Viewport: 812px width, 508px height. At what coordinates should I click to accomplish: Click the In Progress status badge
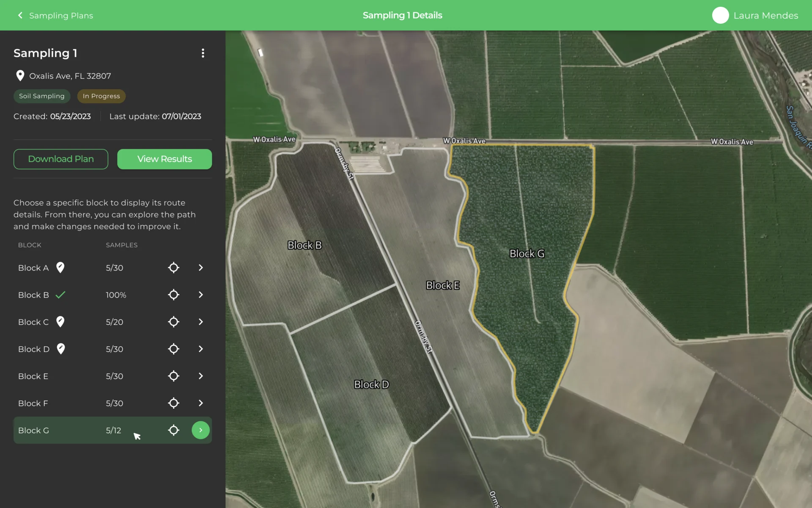coord(101,96)
